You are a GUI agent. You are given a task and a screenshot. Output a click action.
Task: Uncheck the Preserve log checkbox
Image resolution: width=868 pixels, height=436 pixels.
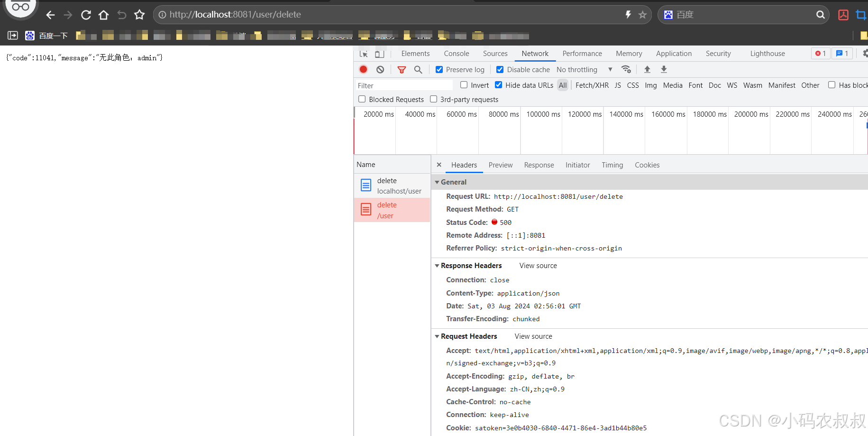coord(439,70)
